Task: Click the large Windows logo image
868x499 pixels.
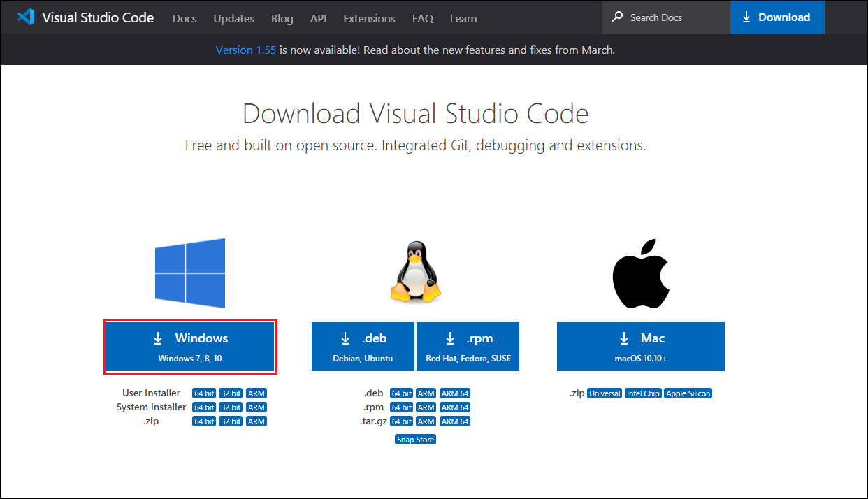Action: [x=190, y=273]
